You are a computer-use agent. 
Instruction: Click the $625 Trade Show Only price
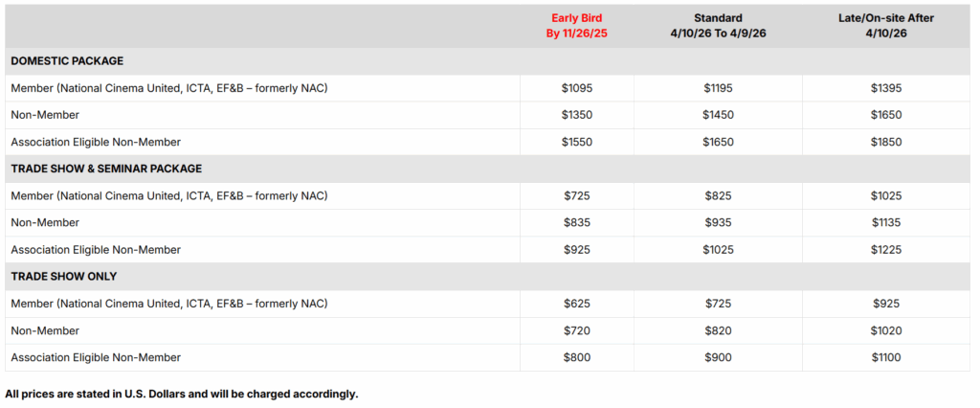pos(577,304)
